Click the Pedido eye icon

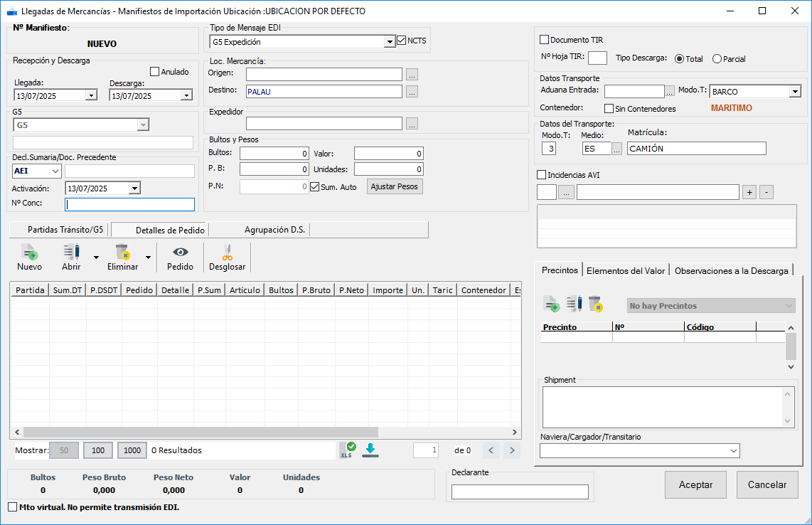(x=180, y=252)
